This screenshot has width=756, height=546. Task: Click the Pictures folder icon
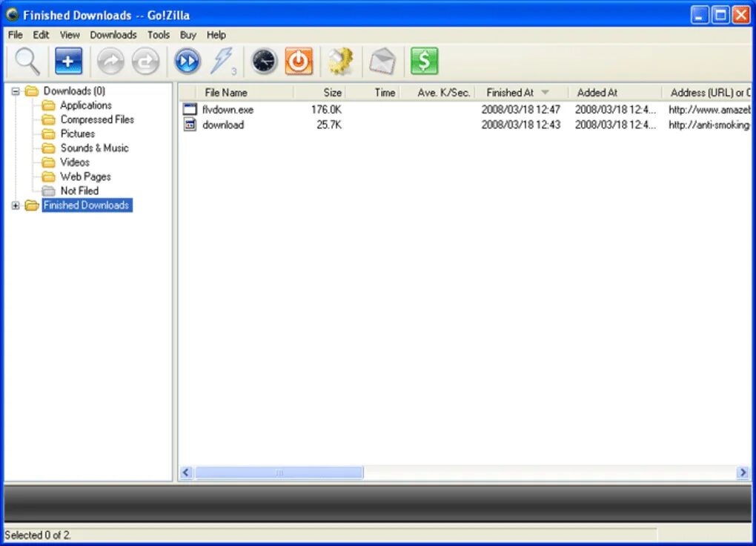(x=48, y=134)
